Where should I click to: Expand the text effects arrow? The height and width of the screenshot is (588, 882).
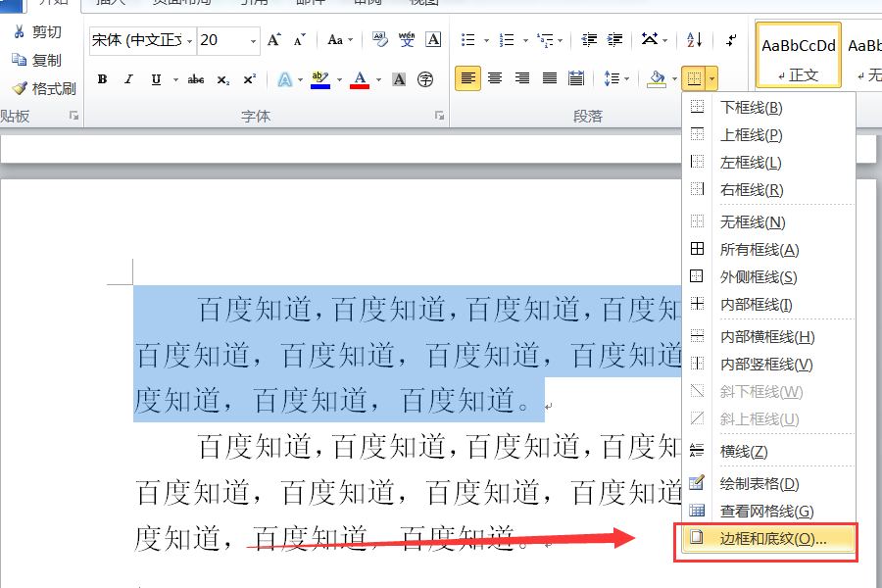[301, 80]
